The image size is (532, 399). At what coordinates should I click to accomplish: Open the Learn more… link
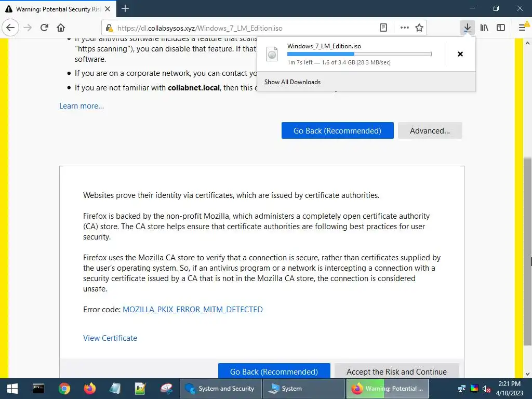coord(82,106)
